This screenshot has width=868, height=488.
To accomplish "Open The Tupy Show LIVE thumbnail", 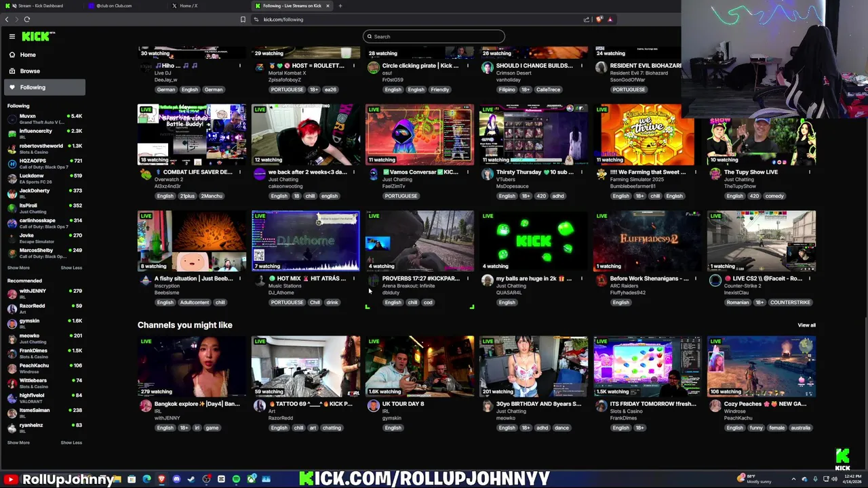I will (x=762, y=135).
